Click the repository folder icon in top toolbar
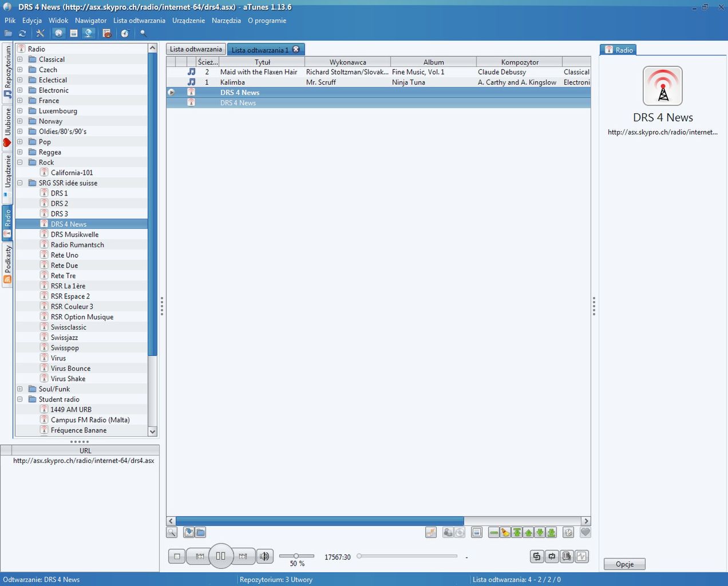The height and width of the screenshot is (586, 728). (x=8, y=34)
